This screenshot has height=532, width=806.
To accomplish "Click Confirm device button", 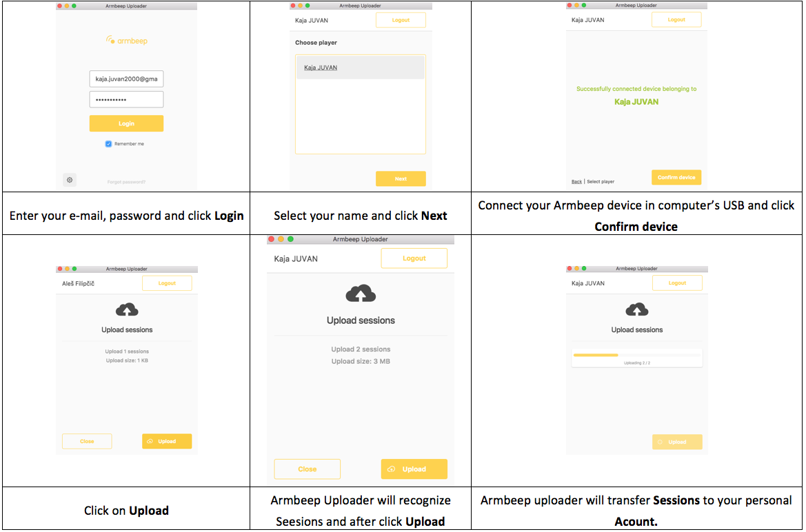I will (x=676, y=177).
